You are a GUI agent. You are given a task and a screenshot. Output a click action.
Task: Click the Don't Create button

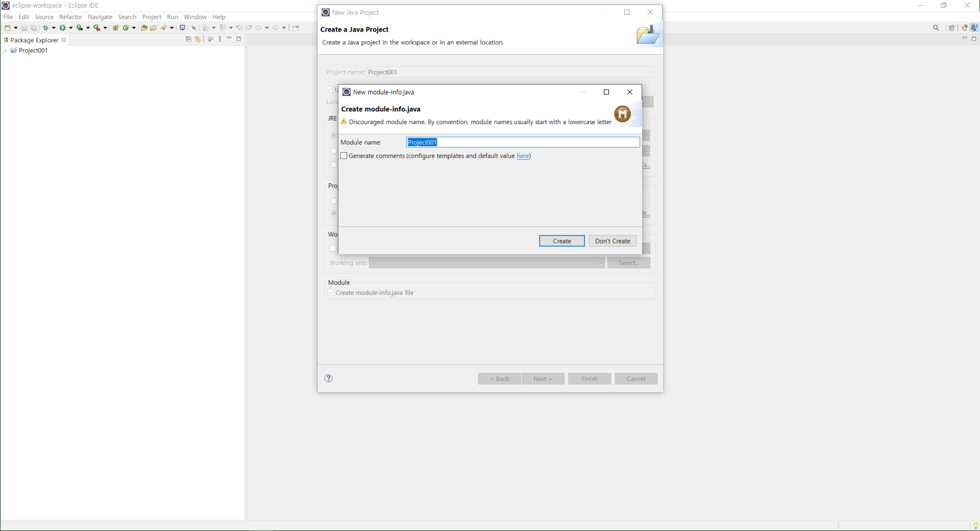coord(612,241)
